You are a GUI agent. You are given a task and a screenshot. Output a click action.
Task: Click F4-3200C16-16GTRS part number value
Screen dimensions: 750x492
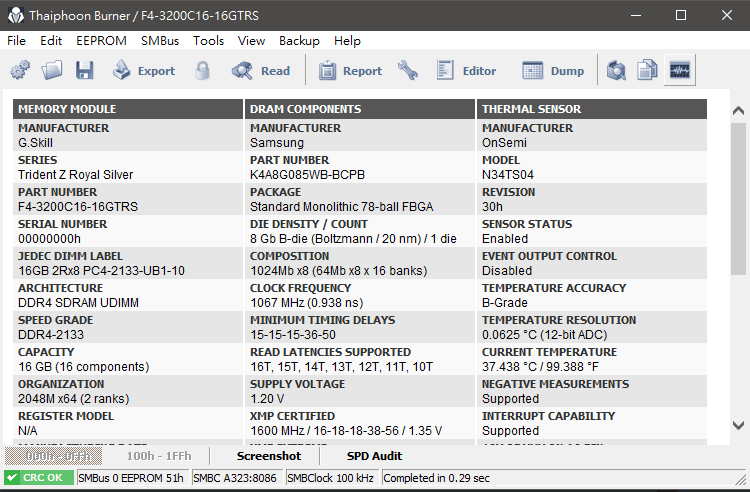pos(78,207)
